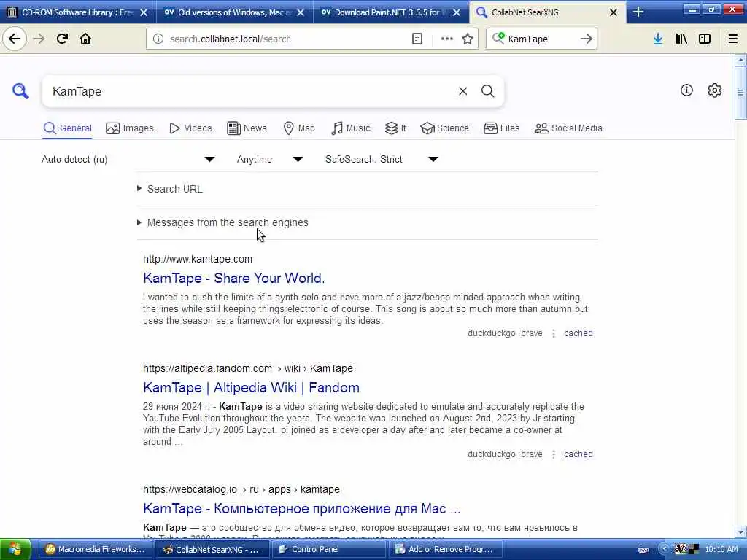
Task: Open the Anytime time range dropdown
Action: pyautogui.click(x=270, y=159)
